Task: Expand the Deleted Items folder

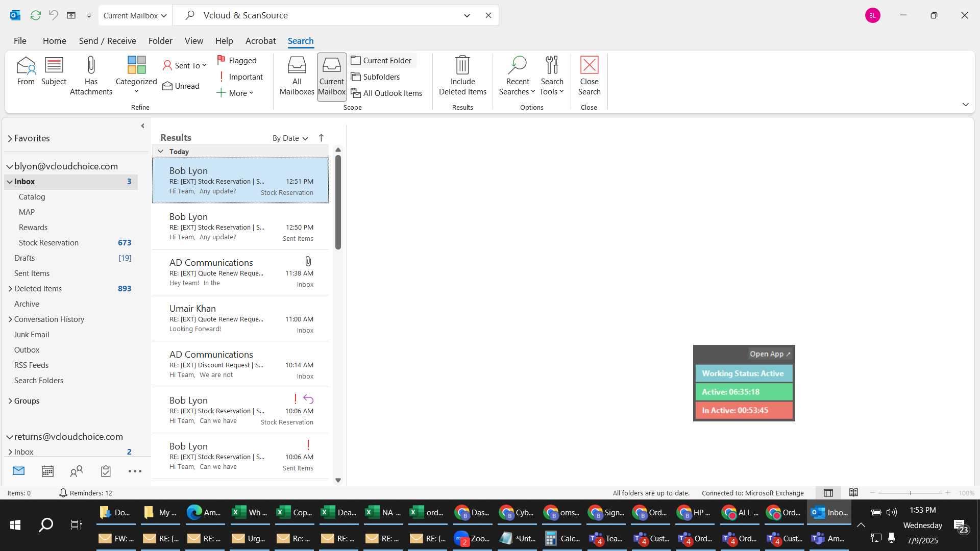Action: [x=10, y=289]
